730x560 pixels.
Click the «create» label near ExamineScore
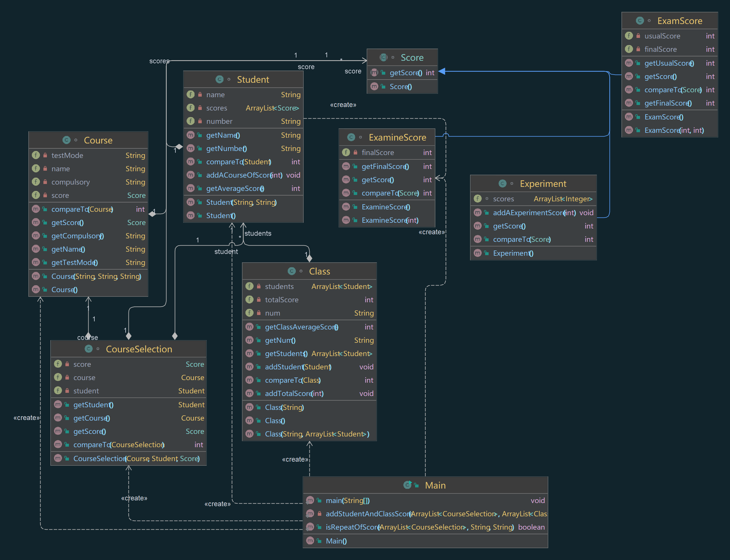tap(431, 232)
